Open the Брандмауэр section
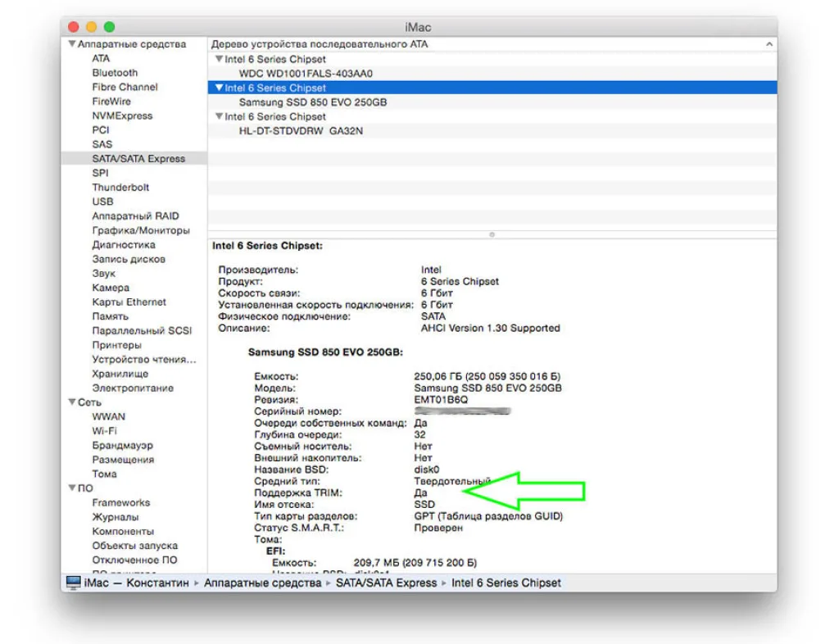This screenshot has width=839, height=644. click(x=123, y=446)
